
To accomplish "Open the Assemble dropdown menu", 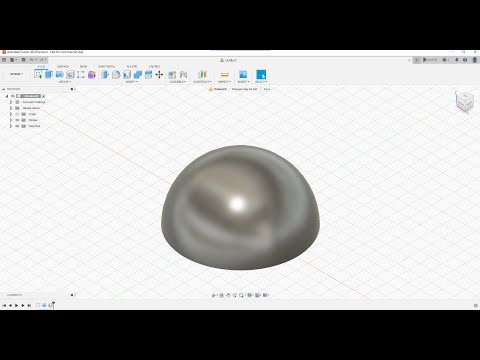I will (178, 82).
